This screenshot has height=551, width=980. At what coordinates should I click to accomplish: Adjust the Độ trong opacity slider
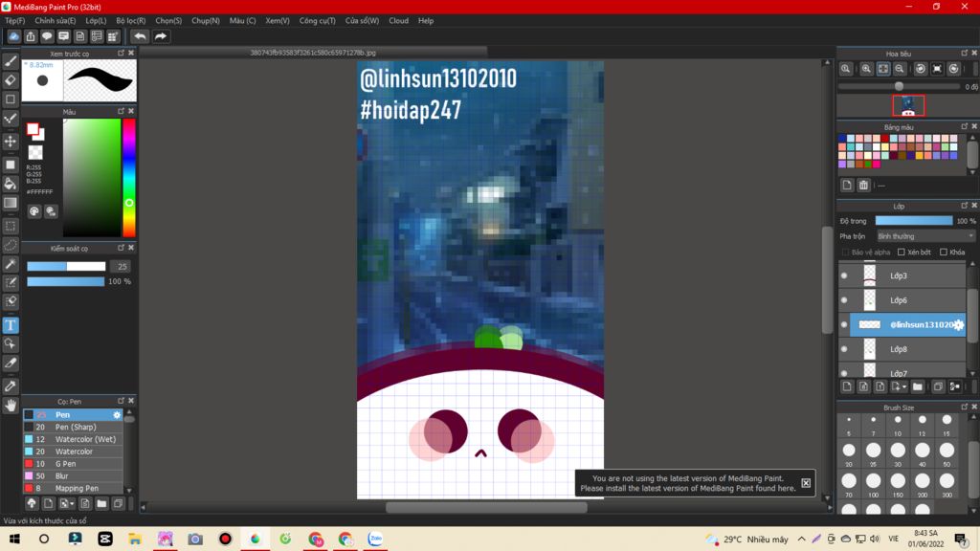pos(914,221)
